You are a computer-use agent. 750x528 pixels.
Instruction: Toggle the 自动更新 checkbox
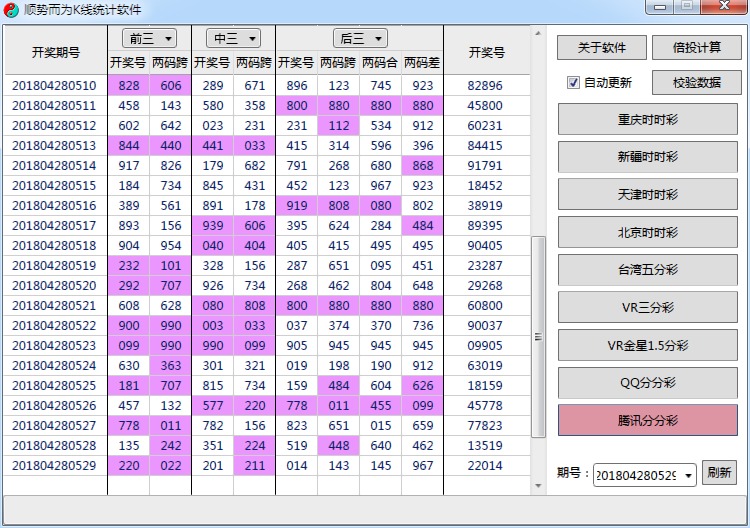tap(574, 83)
